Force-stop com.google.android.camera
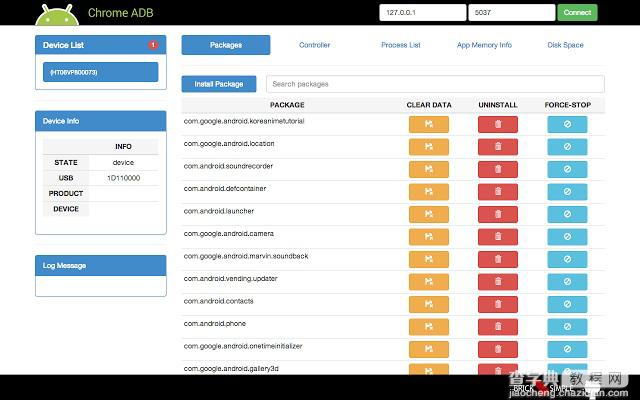This screenshot has height=400, width=640. [567, 237]
